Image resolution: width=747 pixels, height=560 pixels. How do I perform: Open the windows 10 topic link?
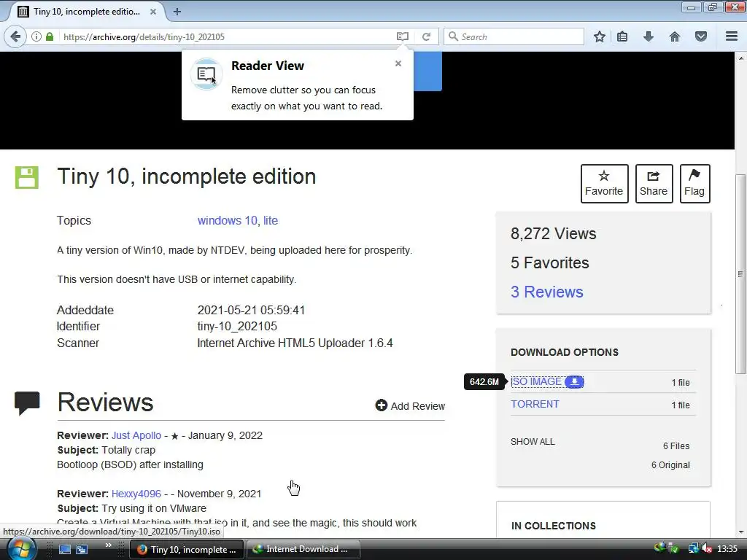pyautogui.click(x=228, y=220)
